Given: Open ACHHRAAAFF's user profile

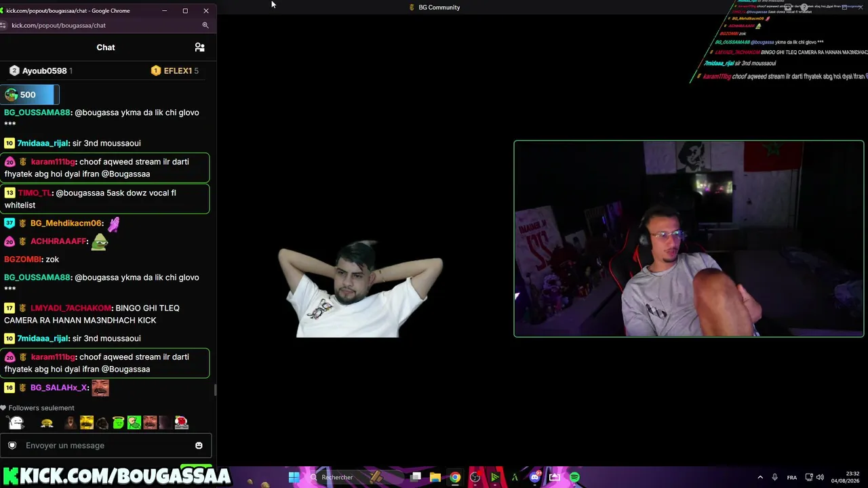Looking at the screenshot, I should pos(58,241).
